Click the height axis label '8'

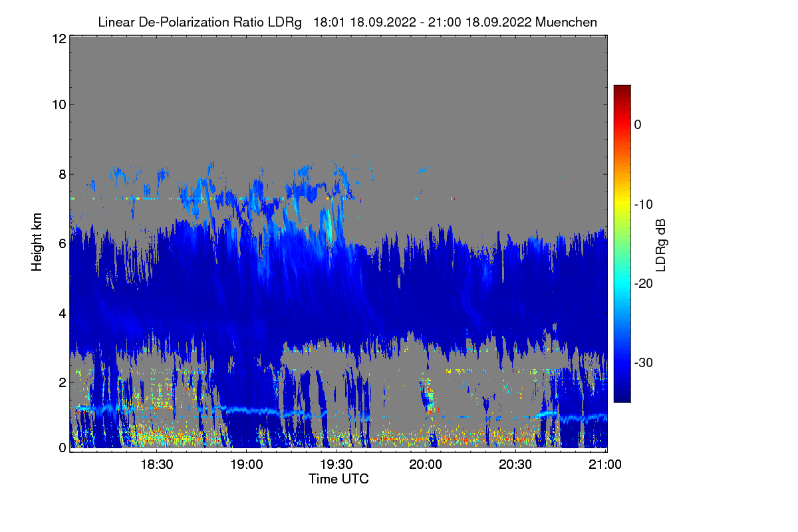pos(62,174)
